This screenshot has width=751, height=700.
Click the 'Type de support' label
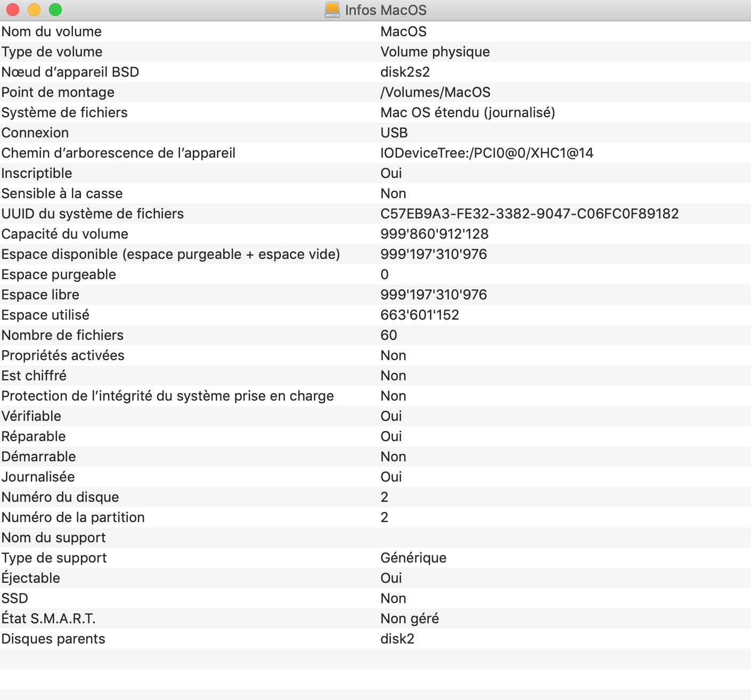54,558
